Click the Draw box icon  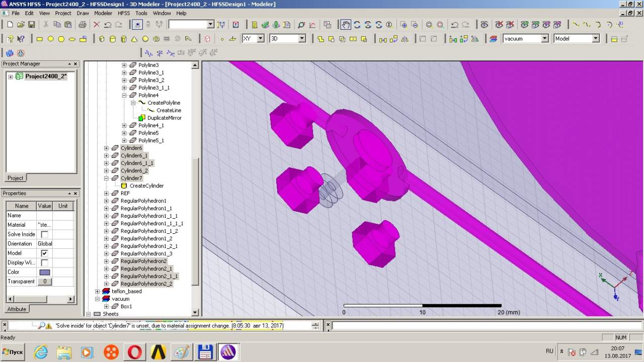pos(101,39)
